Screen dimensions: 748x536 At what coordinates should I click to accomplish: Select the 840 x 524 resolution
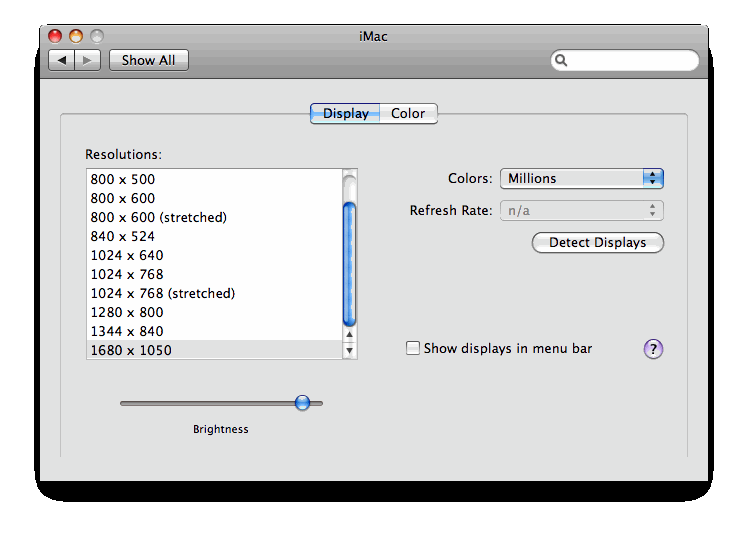tap(215, 237)
